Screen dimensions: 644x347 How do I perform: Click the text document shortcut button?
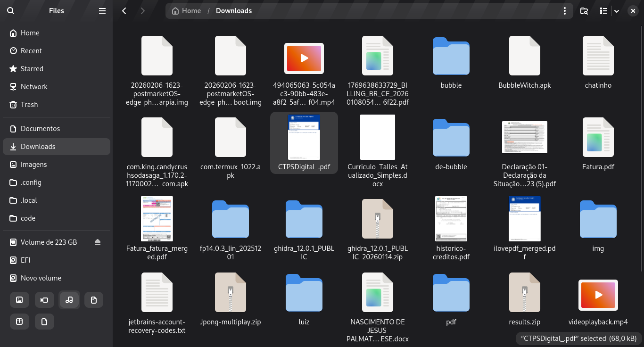[94, 300]
